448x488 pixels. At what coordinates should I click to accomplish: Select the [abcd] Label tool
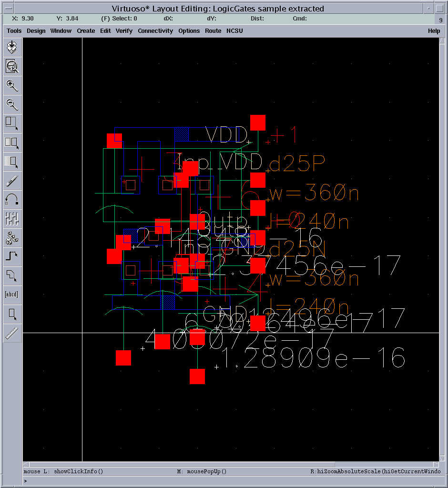tap(12, 295)
